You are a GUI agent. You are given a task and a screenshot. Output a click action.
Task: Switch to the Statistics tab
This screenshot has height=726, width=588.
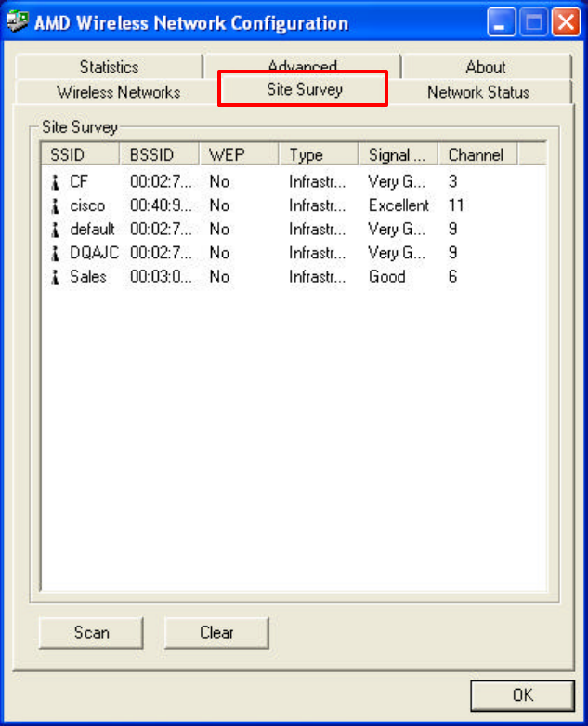pos(110,67)
